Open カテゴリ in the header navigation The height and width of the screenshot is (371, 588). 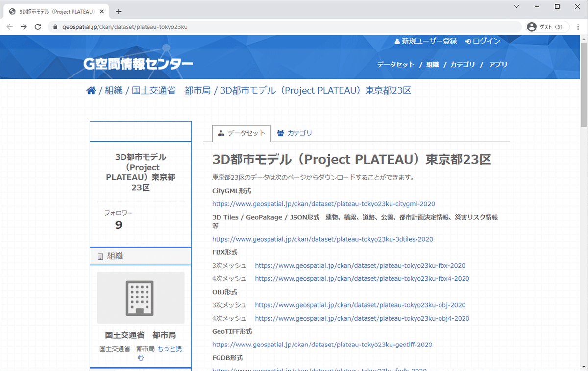463,65
